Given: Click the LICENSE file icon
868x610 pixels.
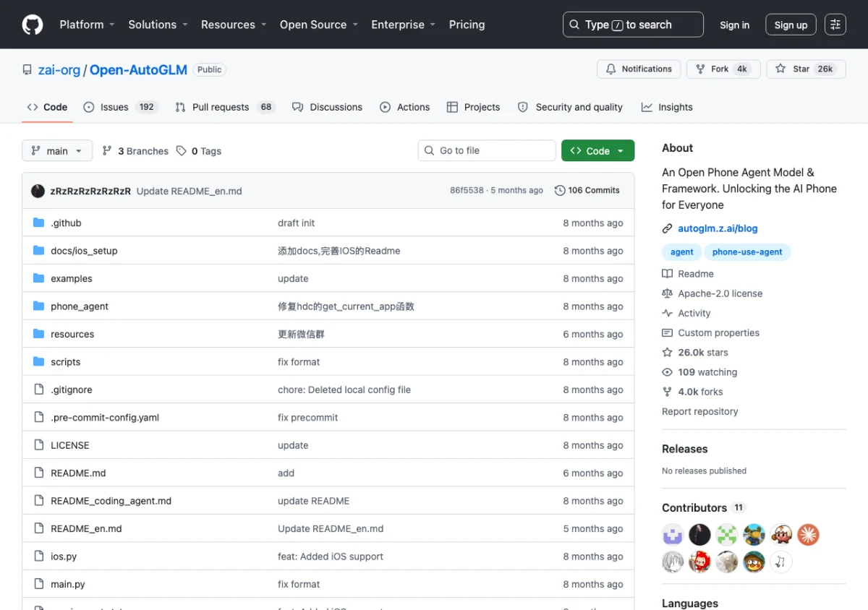Looking at the screenshot, I should [39, 445].
